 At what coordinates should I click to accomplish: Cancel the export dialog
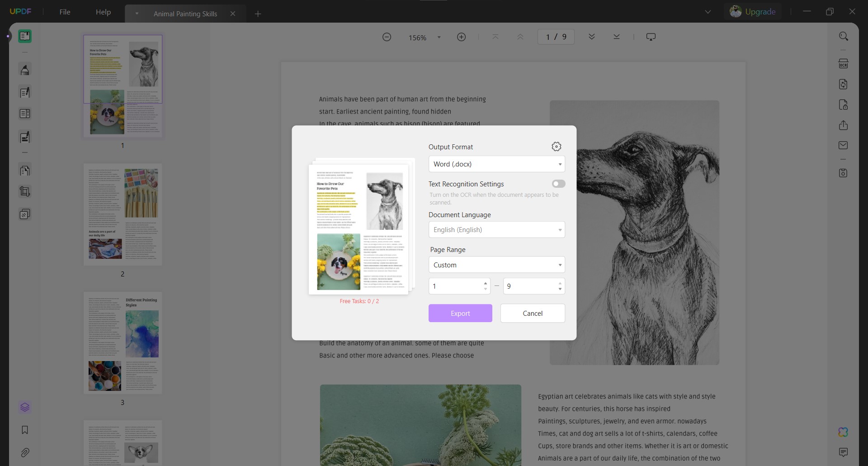tap(533, 313)
